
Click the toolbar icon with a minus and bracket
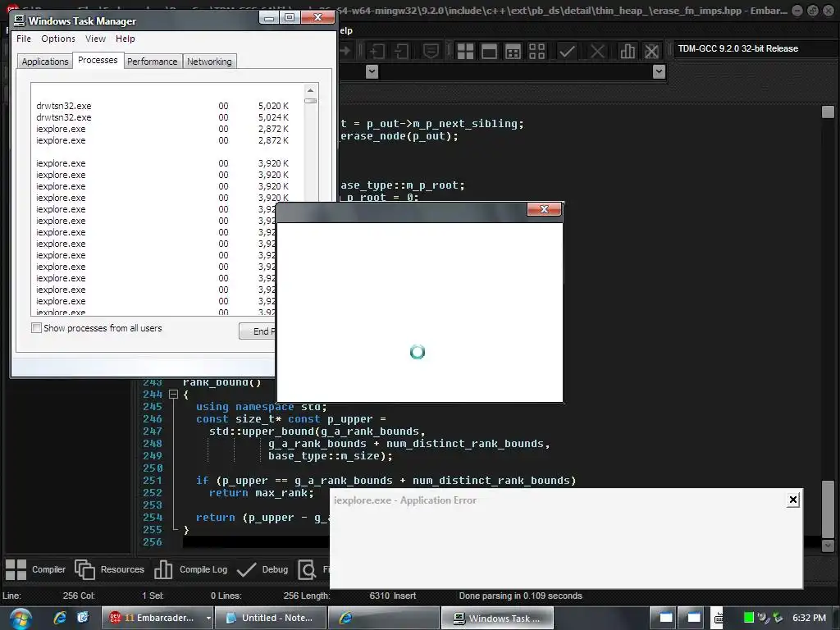400,52
